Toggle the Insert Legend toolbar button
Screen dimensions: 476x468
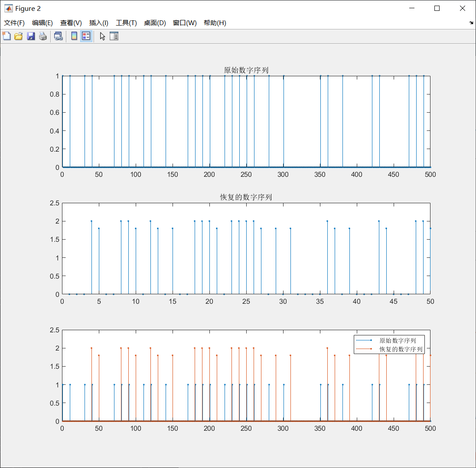[x=86, y=36]
